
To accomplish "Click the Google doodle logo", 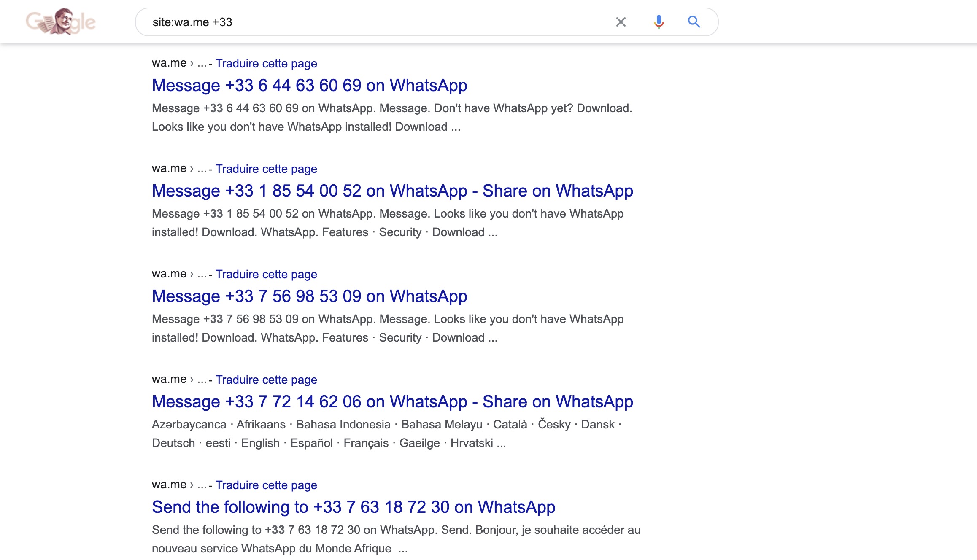I will pyautogui.click(x=61, y=22).
